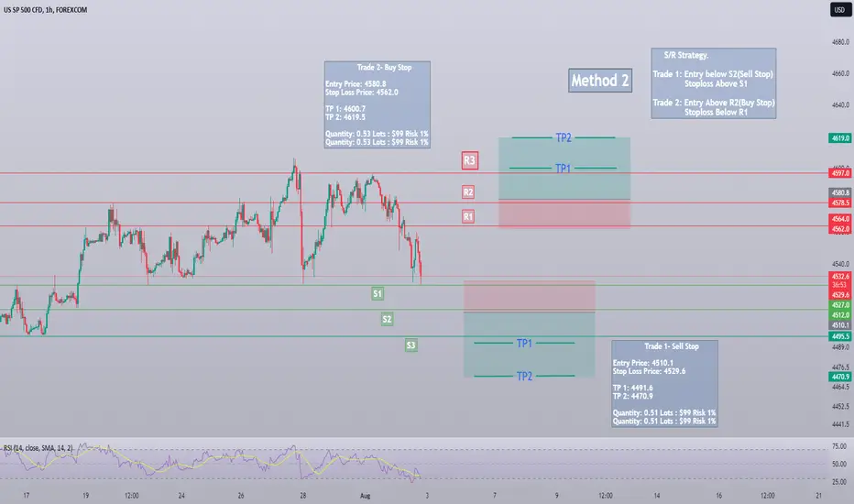The height and width of the screenshot is (504, 854).
Task: Click the TP2 label on the buy stop position
Action: (564, 137)
